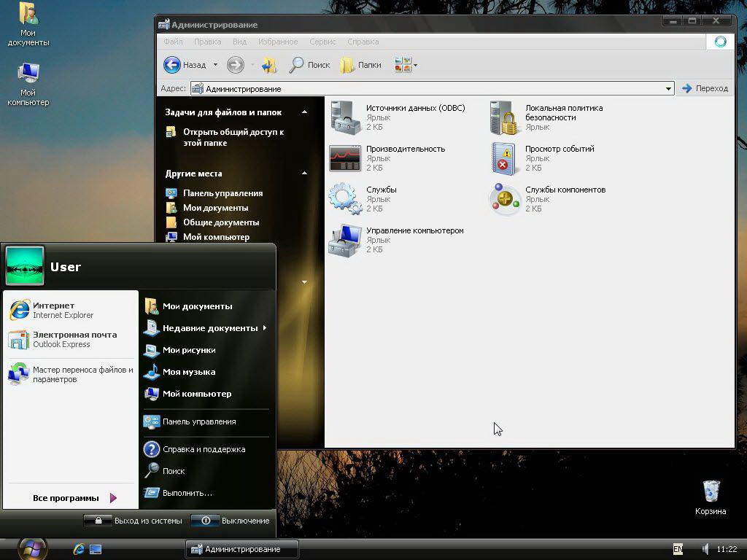Click the Back arrow button

point(172,65)
